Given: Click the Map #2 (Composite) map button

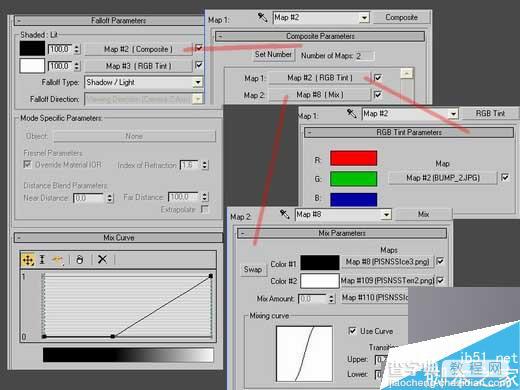Looking at the screenshot, I should 138,49.
